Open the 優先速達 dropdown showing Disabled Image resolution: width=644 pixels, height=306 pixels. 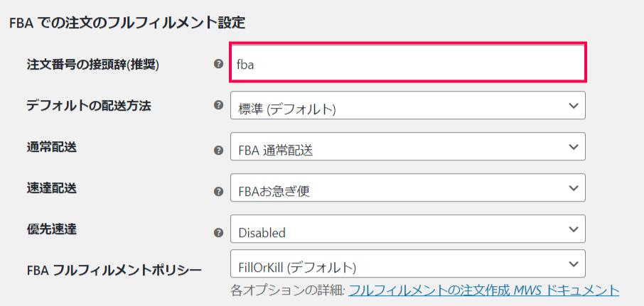pos(408,229)
